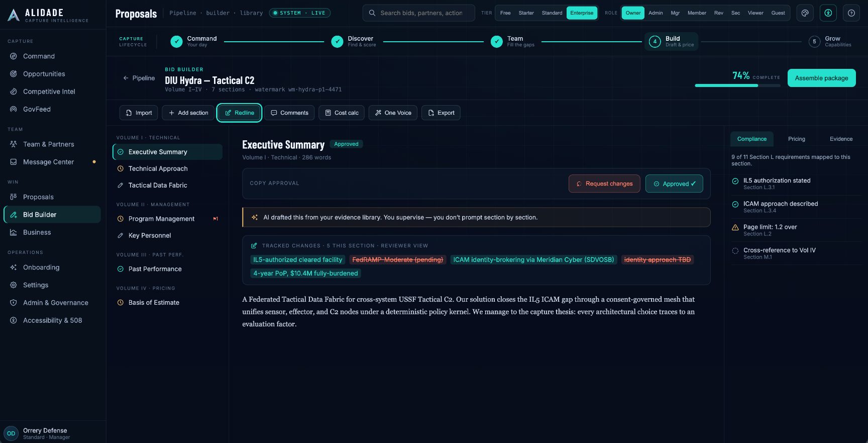Click the Alidade logo icon
This screenshot has width=868, height=443.
tap(14, 15)
